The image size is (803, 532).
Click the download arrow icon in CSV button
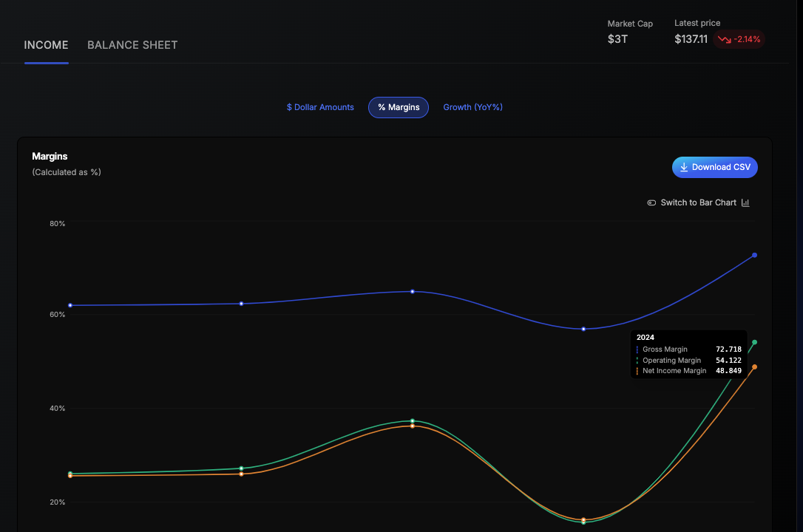click(684, 167)
